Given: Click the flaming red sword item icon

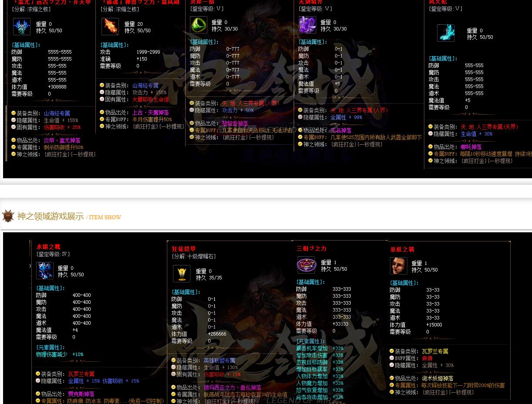Looking at the screenshot, I should click(110, 27).
